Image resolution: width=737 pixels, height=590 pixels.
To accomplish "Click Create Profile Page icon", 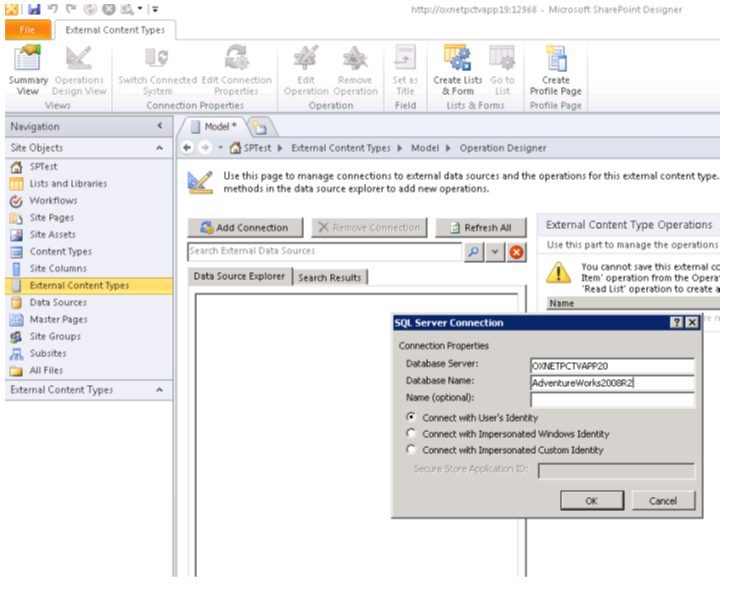I will (556, 71).
